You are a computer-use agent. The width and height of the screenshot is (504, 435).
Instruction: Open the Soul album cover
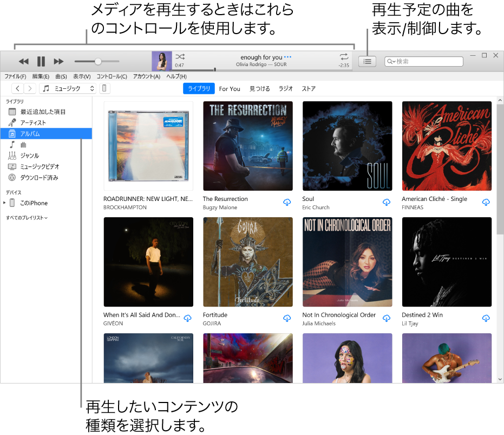coord(348,146)
